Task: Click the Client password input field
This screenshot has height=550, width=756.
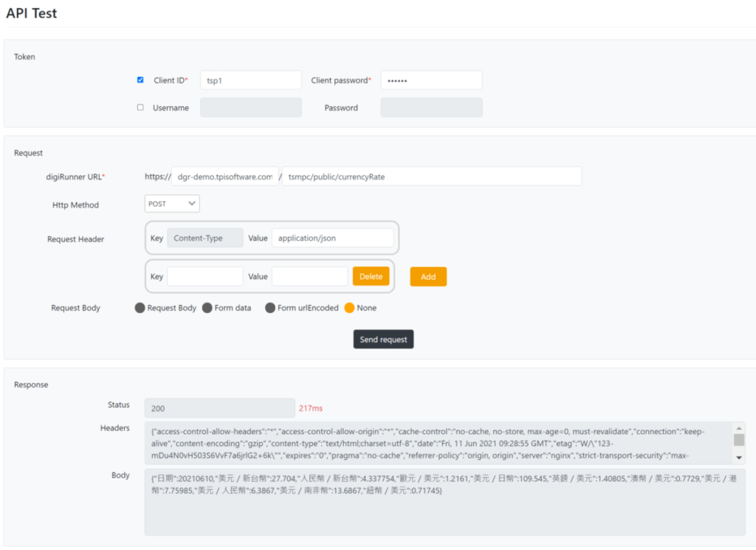Action: click(x=431, y=80)
